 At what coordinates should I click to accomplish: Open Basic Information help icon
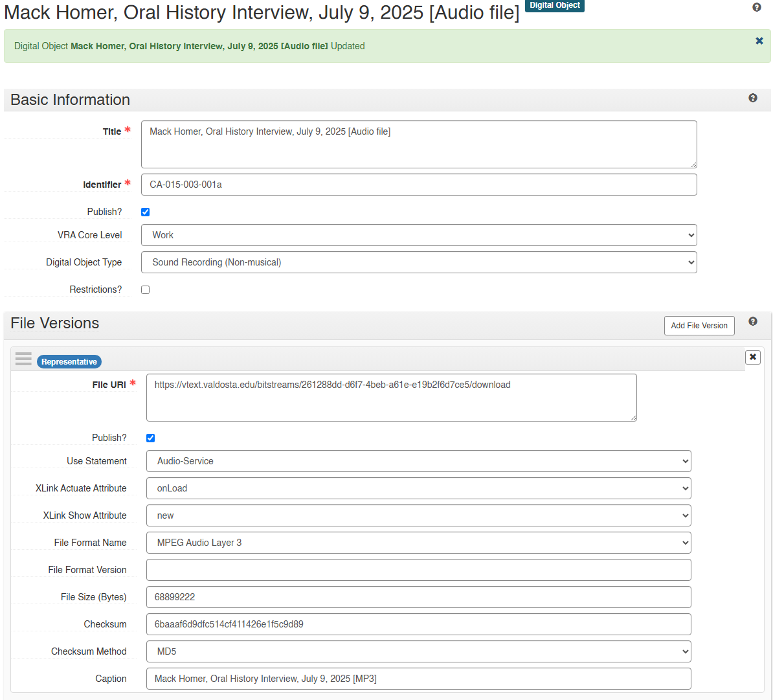click(753, 98)
